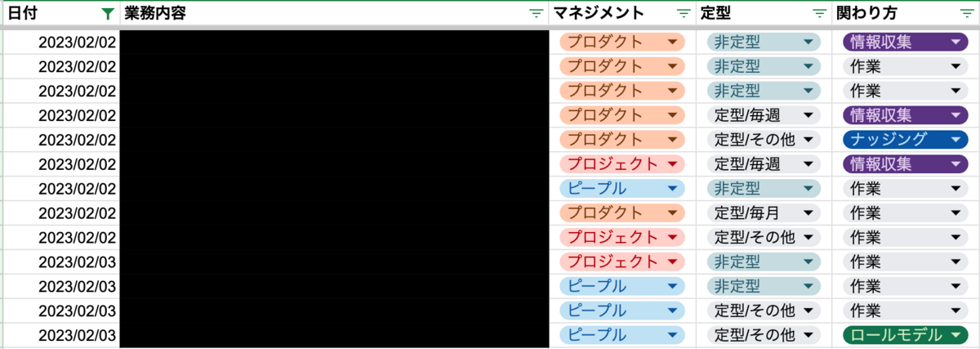Screen dimensions: 980x349
Task: Open ピープル chip in the ロールモデル row
Action: click(x=622, y=335)
